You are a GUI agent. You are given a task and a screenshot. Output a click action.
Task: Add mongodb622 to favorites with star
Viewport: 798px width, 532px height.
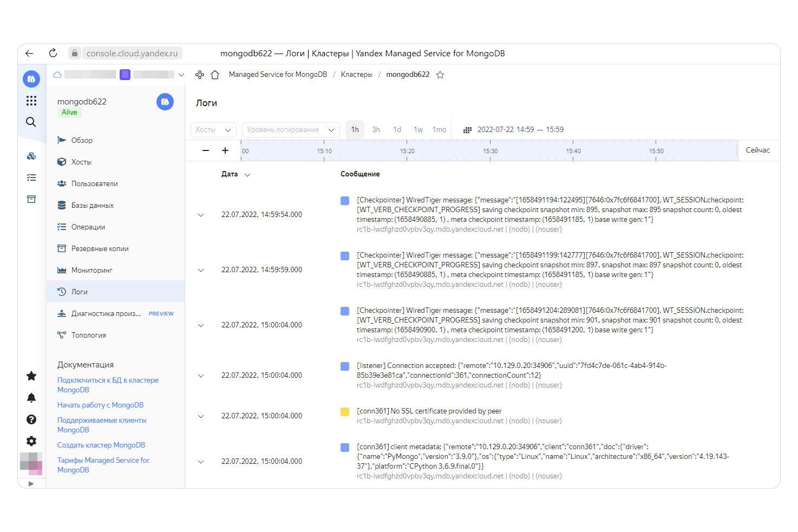tap(440, 75)
